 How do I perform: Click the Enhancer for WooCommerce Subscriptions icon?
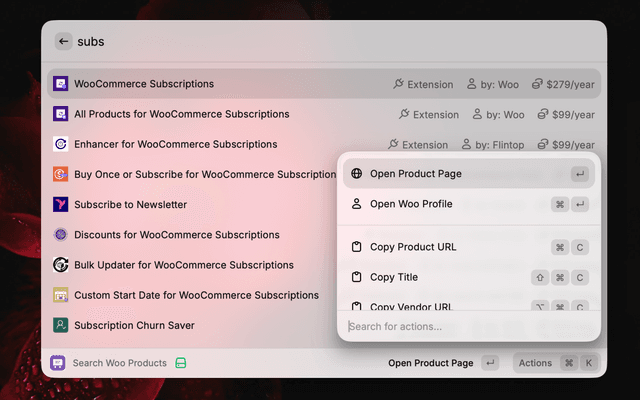tap(60, 144)
